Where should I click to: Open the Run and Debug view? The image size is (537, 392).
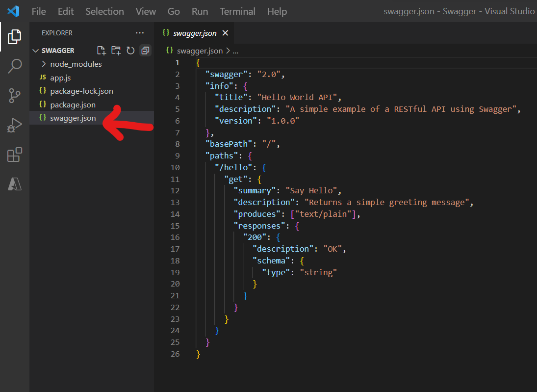coord(15,125)
